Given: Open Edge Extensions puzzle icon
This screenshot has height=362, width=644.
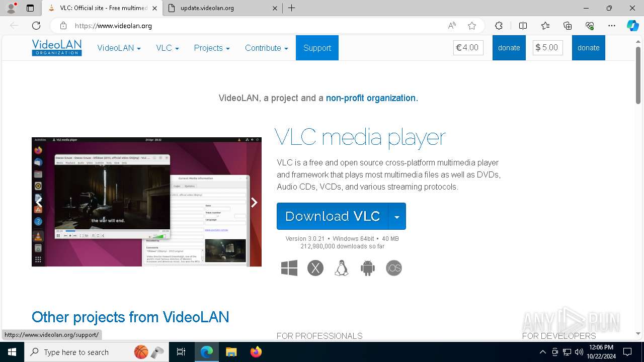Looking at the screenshot, I should (499, 26).
